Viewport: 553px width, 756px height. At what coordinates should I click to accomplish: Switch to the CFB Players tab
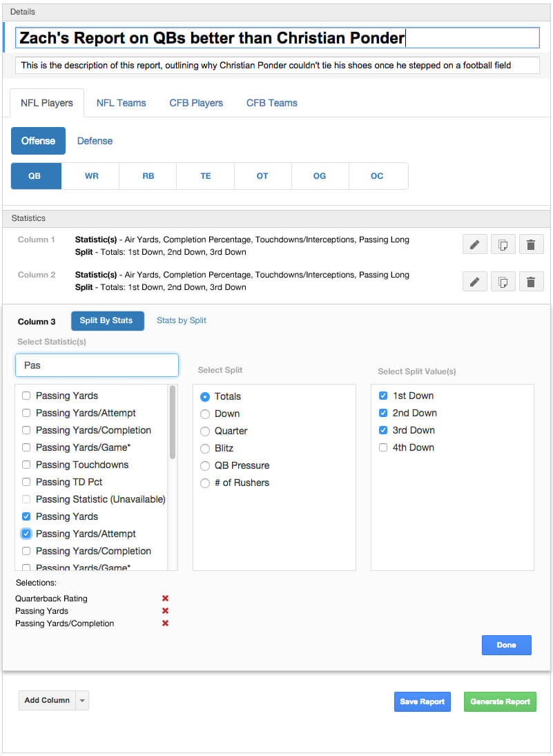pos(196,103)
